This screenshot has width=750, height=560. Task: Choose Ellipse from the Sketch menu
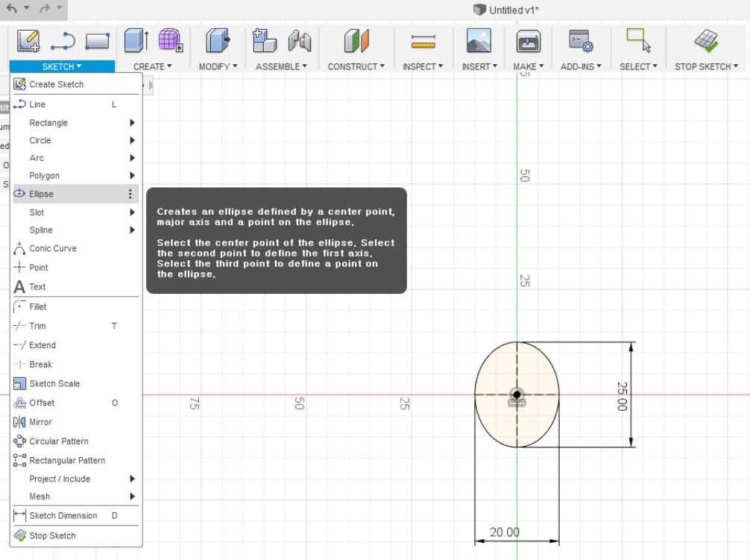click(42, 194)
